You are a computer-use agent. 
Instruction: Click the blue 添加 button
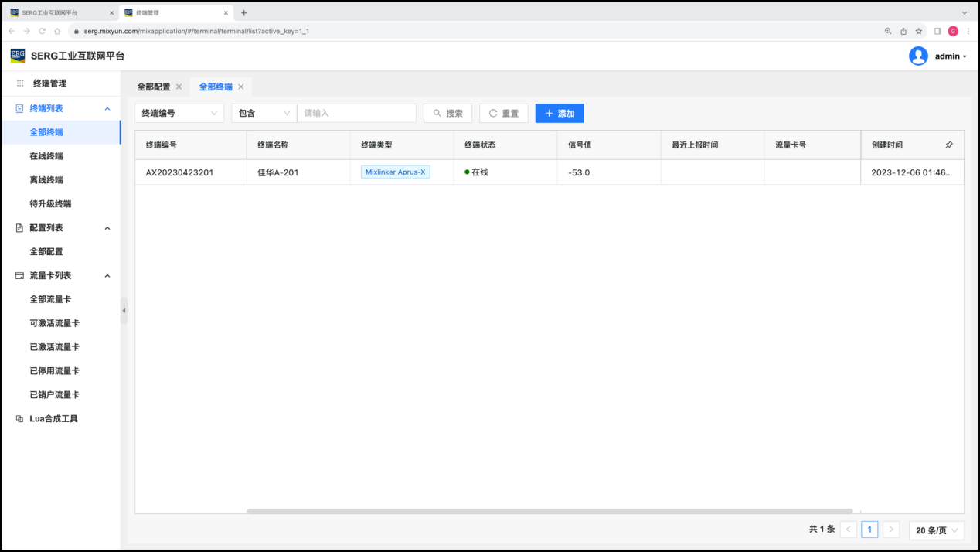[x=560, y=113]
